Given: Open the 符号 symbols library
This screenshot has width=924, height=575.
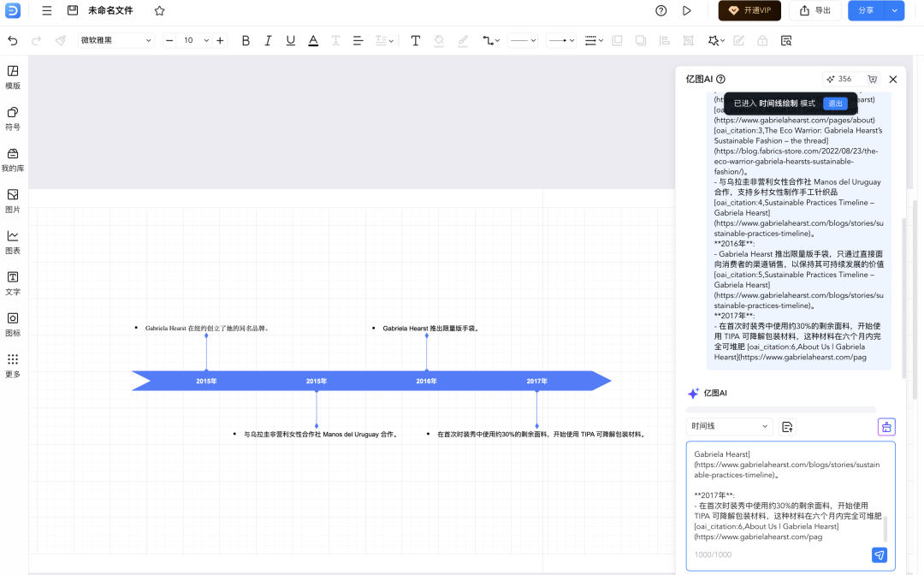Looking at the screenshot, I should pyautogui.click(x=12, y=118).
